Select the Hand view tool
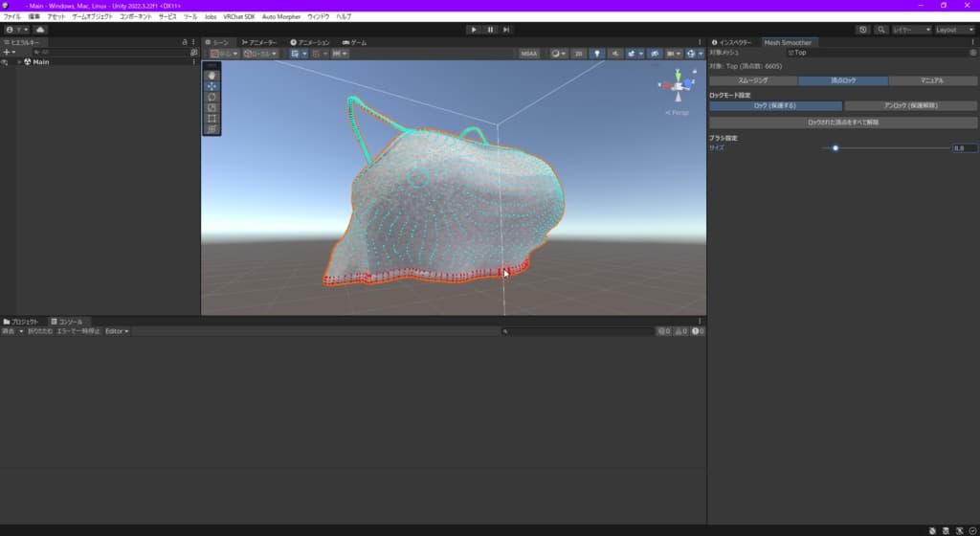Viewport: 980px width, 536px height. pyautogui.click(x=212, y=76)
